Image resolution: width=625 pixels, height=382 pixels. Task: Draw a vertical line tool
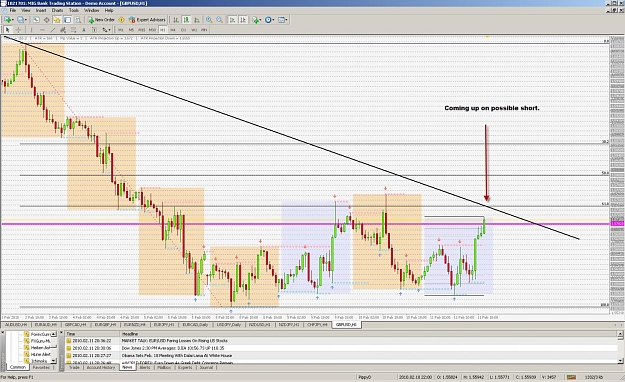pos(31,30)
